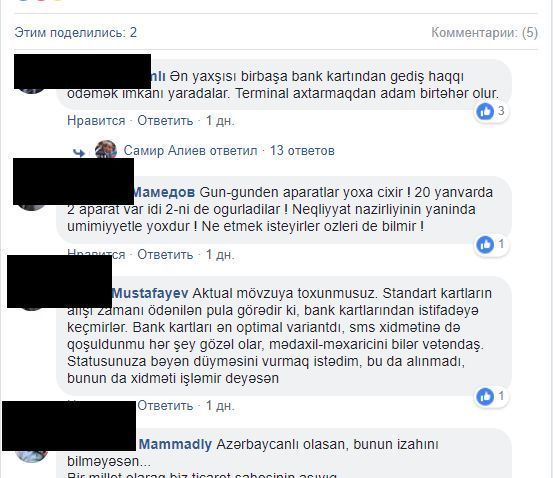This screenshot has height=478, width=553.
Task: Click Нравится under the first comment
Action: [x=96, y=121]
